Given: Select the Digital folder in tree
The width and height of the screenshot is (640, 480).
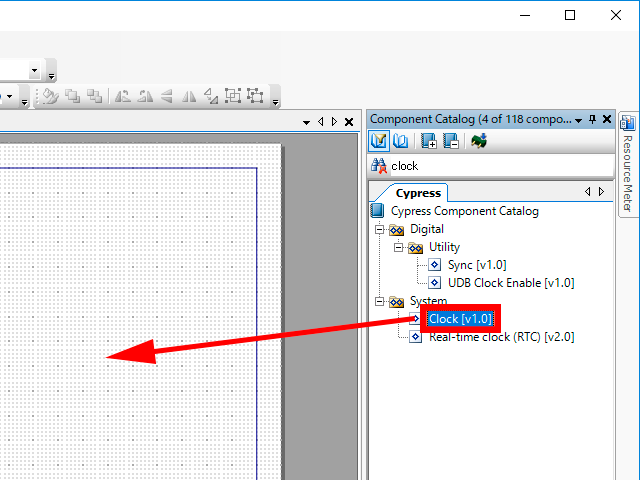Looking at the screenshot, I should [x=427, y=229].
